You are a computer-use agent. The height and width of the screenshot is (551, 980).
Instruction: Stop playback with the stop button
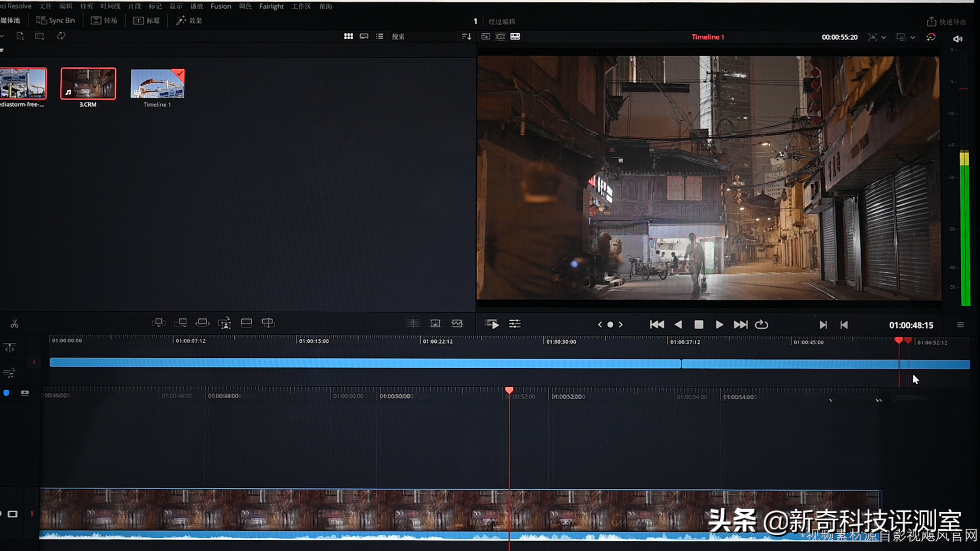[x=699, y=324]
